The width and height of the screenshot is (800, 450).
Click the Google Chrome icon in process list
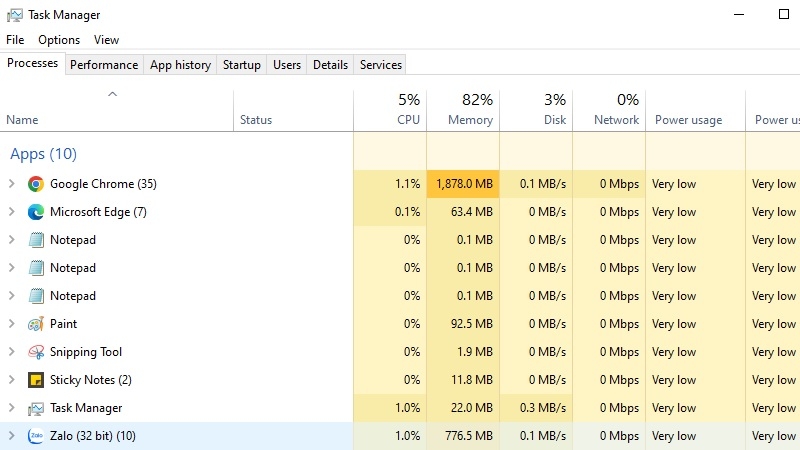(36, 184)
